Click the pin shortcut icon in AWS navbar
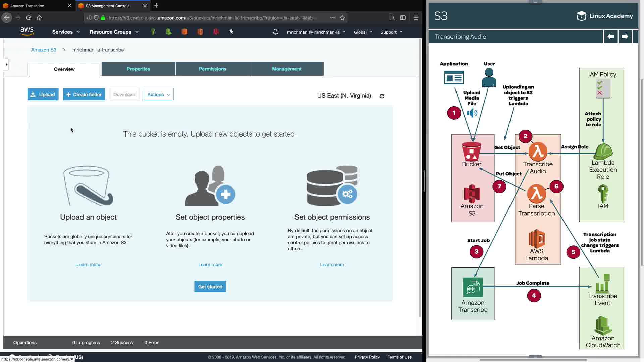Image resolution: width=644 pixels, height=362 pixels. (231, 32)
